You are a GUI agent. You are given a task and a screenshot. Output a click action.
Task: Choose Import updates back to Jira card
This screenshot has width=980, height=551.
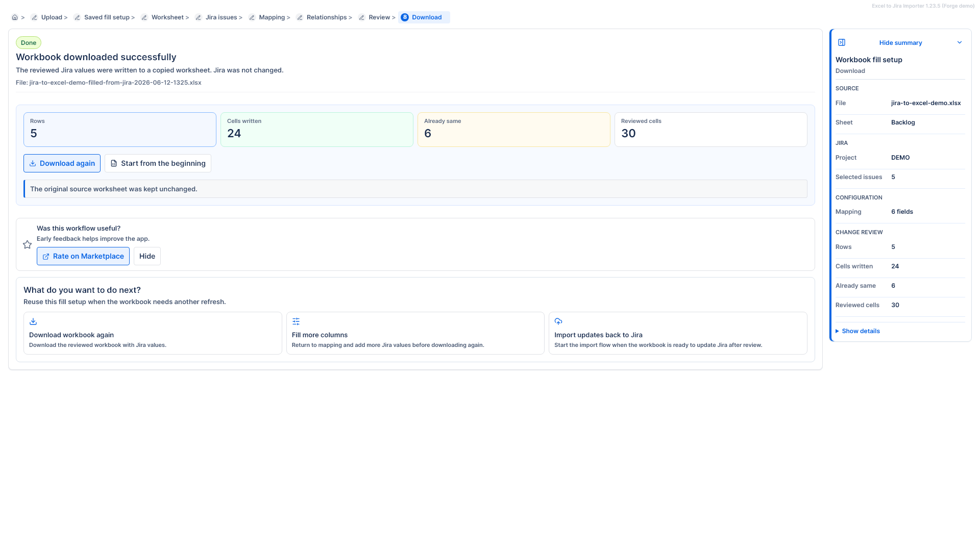(678, 333)
